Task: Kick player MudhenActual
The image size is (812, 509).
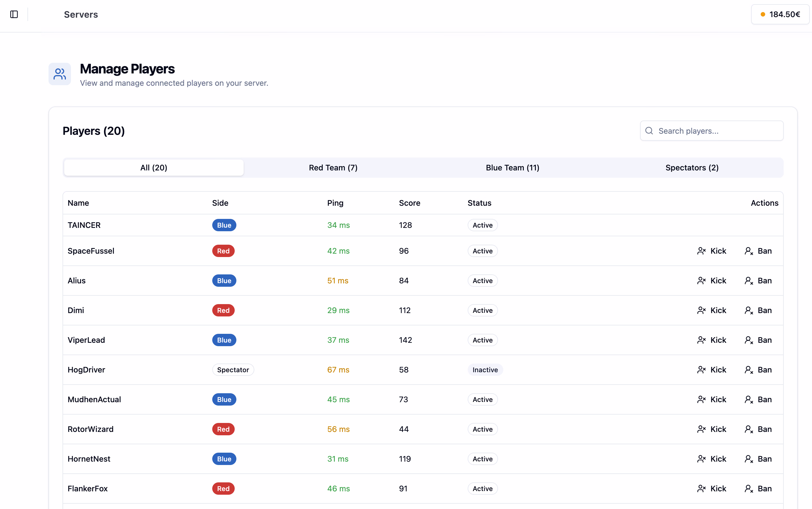Action: (712, 400)
